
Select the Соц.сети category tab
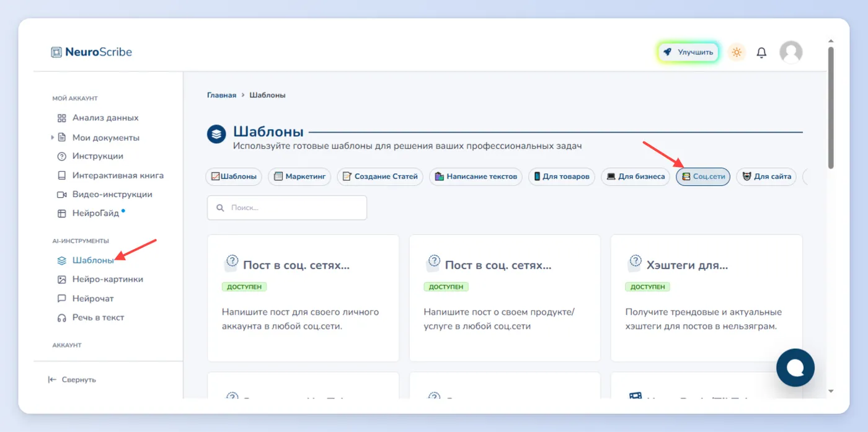tap(703, 177)
